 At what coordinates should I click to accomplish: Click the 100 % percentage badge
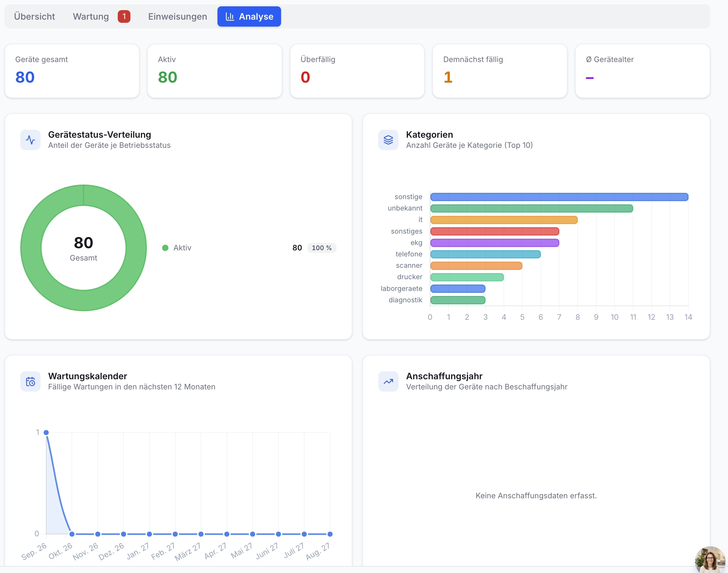[x=322, y=248]
